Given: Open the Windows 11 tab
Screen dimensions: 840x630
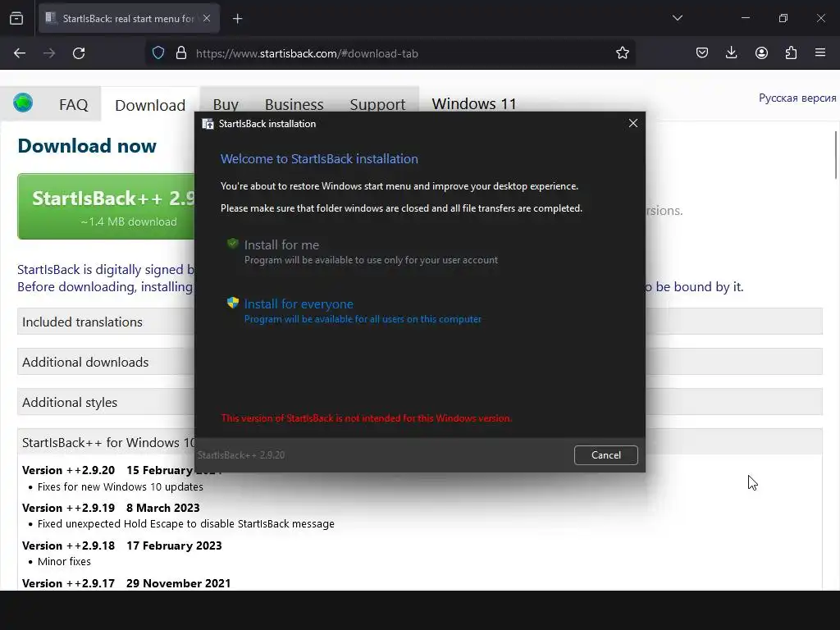Looking at the screenshot, I should [474, 103].
